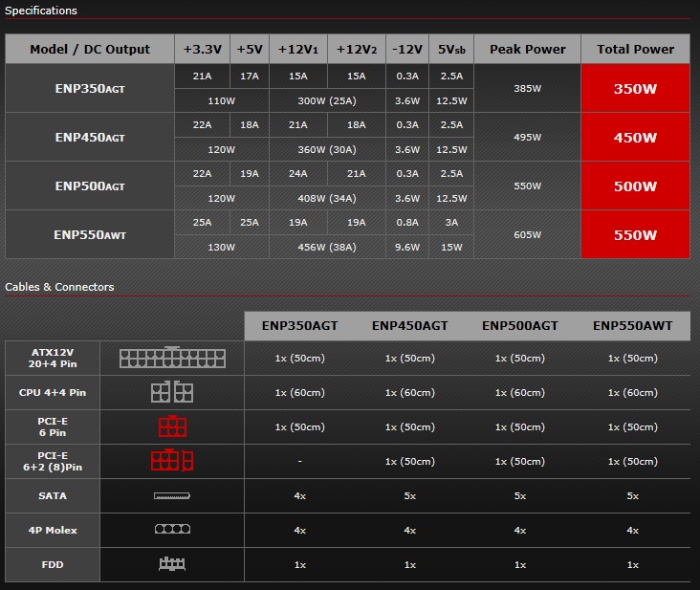The image size is (700, 590).
Task: Click the 456W (38A) combined 12V value
Action: pyautogui.click(x=327, y=247)
